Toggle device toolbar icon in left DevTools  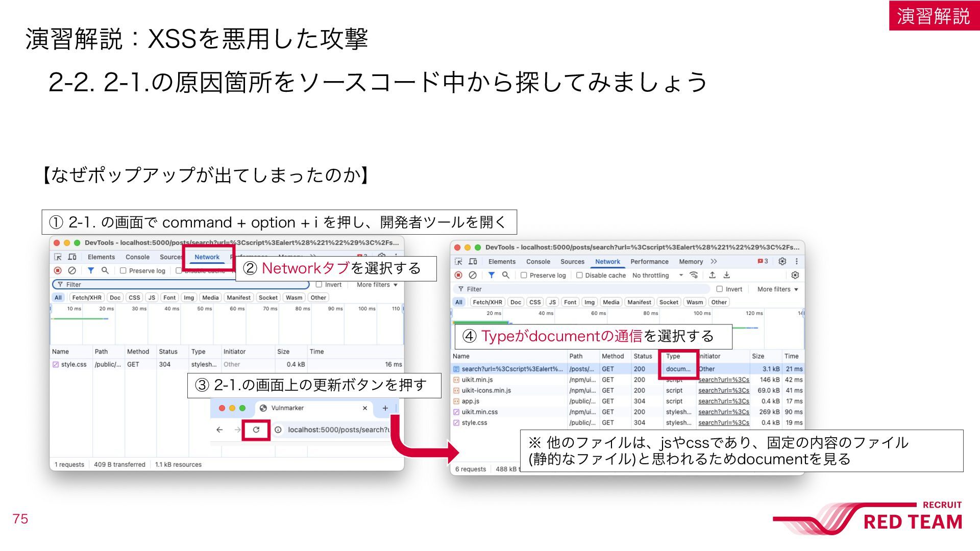72,257
